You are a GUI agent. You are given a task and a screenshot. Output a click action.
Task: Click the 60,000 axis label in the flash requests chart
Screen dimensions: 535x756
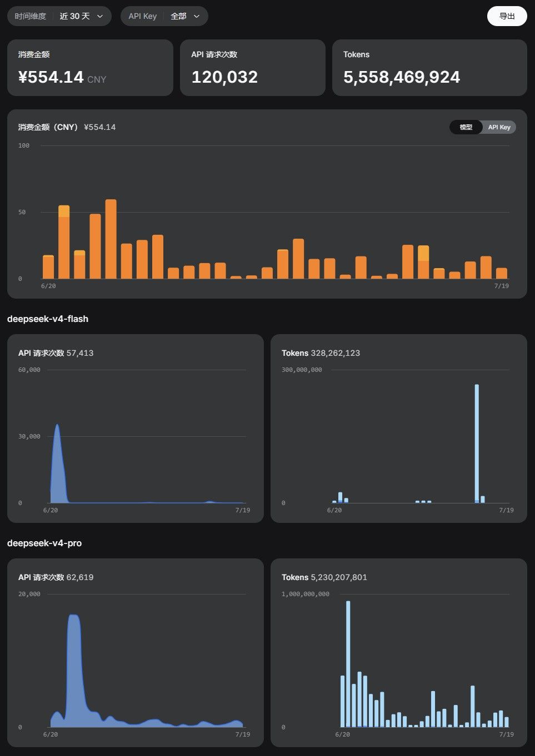click(29, 370)
